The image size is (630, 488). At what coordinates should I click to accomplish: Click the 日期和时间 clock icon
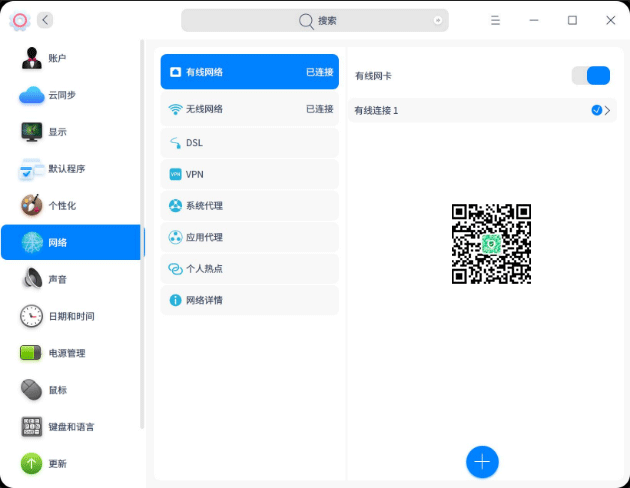coord(32,316)
